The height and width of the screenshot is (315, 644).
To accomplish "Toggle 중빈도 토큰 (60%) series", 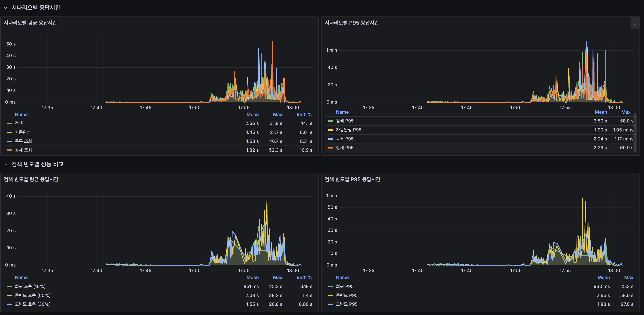I will click(x=33, y=295).
